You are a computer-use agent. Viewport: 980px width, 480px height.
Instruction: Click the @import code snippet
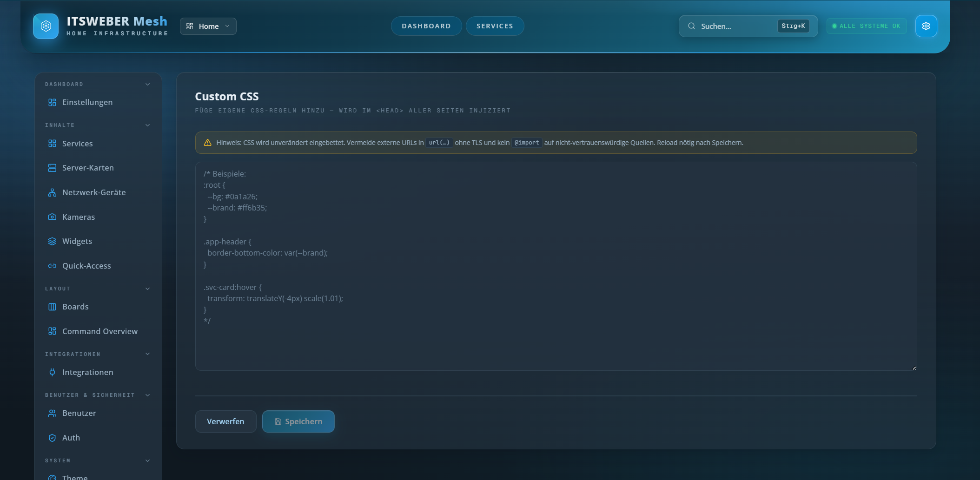[x=527, y=143]
